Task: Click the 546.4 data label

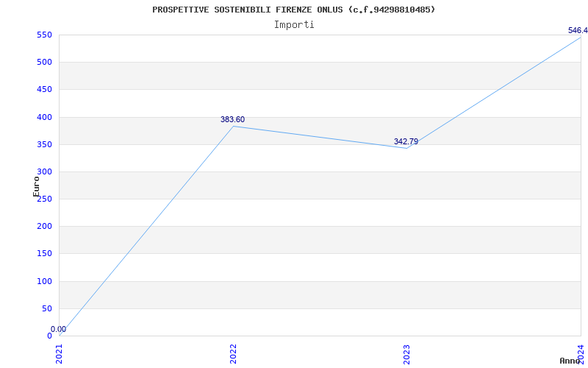Action: click(578, 30)
